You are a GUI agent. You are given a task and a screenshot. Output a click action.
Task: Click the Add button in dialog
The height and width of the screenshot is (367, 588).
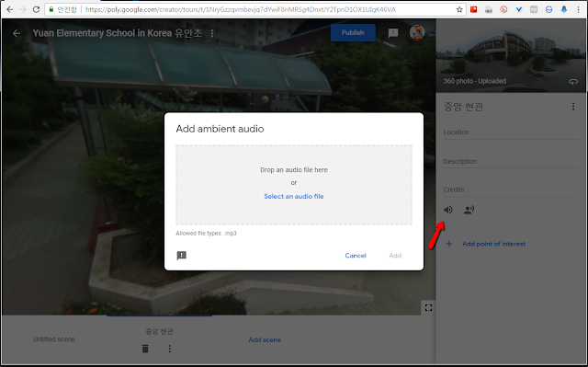pos(395,256)
